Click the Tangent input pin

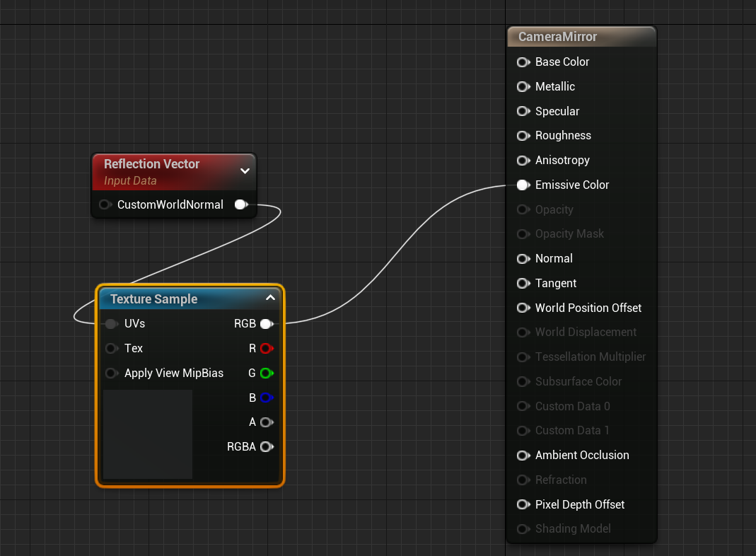523,284
